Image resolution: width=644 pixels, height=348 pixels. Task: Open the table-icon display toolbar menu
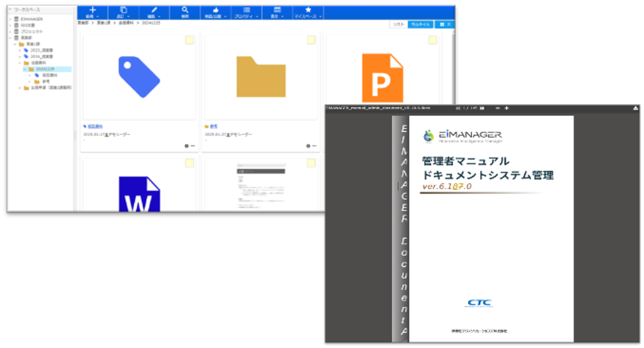click(277, 12)
